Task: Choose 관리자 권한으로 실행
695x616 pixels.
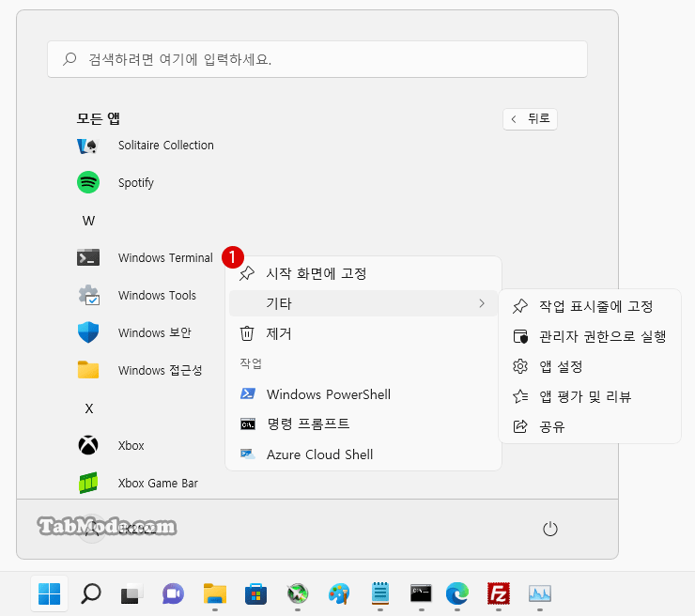Action: coord(590,336)
